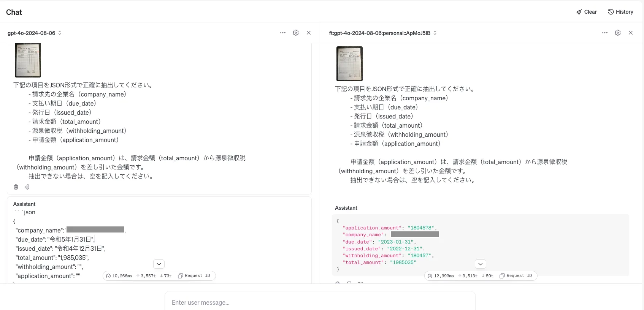
Task: Click the ```json line in the gpt-4o response
Action: point(24,212)
